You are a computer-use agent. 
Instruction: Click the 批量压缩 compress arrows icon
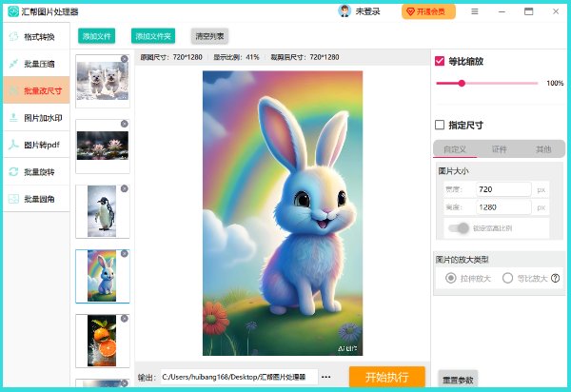click(13, 64)
